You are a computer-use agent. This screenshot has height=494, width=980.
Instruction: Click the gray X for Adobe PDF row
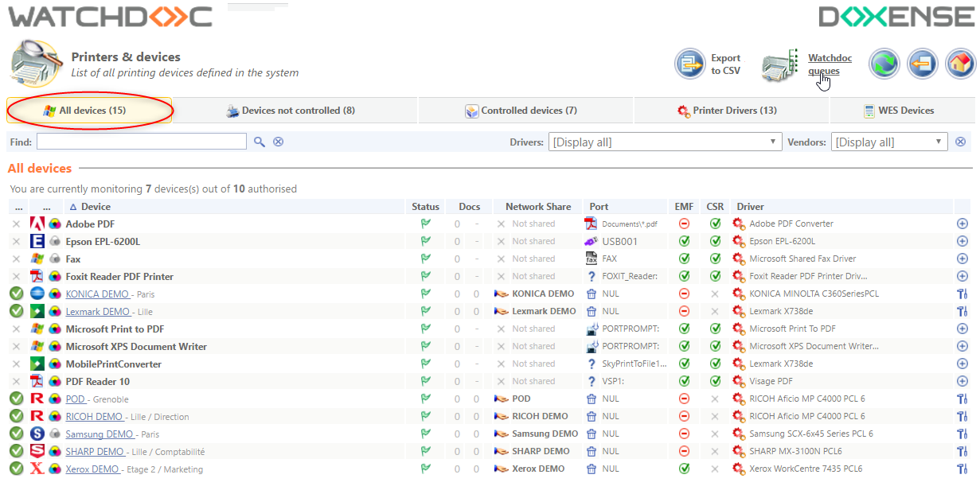16,224
